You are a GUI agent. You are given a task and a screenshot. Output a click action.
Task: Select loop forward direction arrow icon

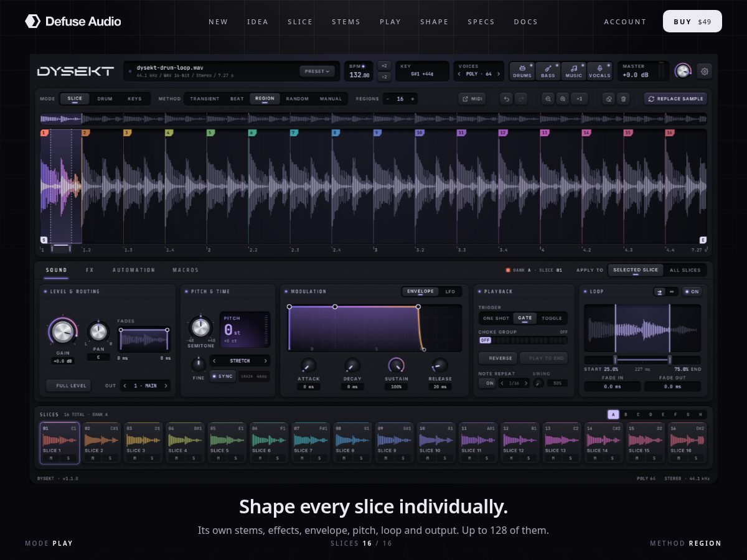[x=659, y=291]
